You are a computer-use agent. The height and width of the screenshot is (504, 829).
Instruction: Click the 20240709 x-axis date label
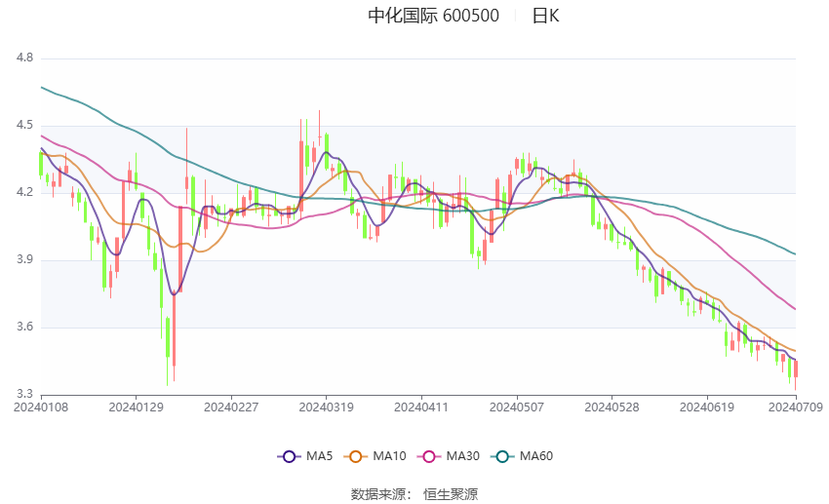point(796,407)
